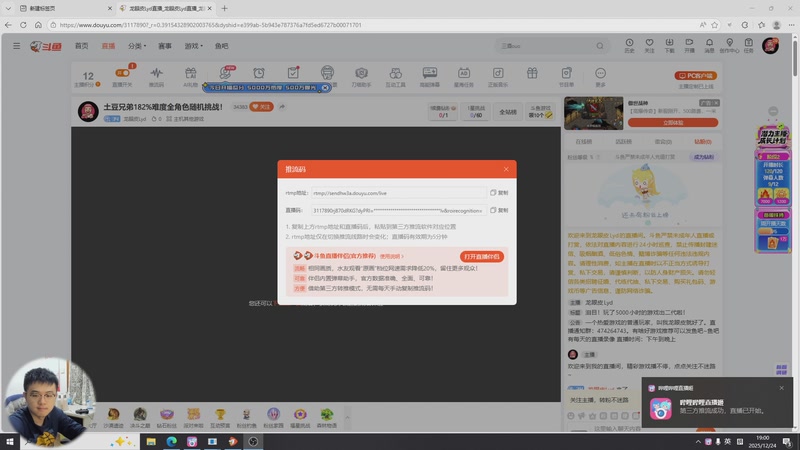Click the 直播码 stream key field
The height and width of the screenshot is (450, 800).
pyautogui.click(x=398, y=210)
